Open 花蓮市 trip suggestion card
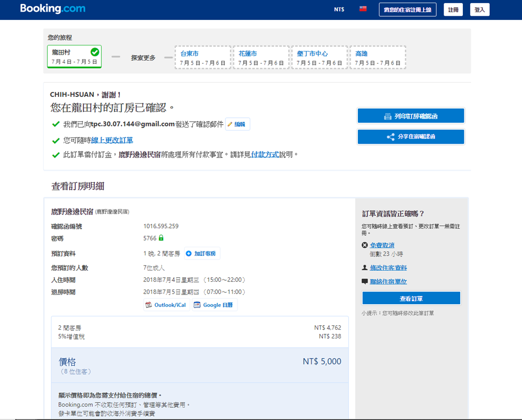Screen dimensions: 522x420 point(261,58)
